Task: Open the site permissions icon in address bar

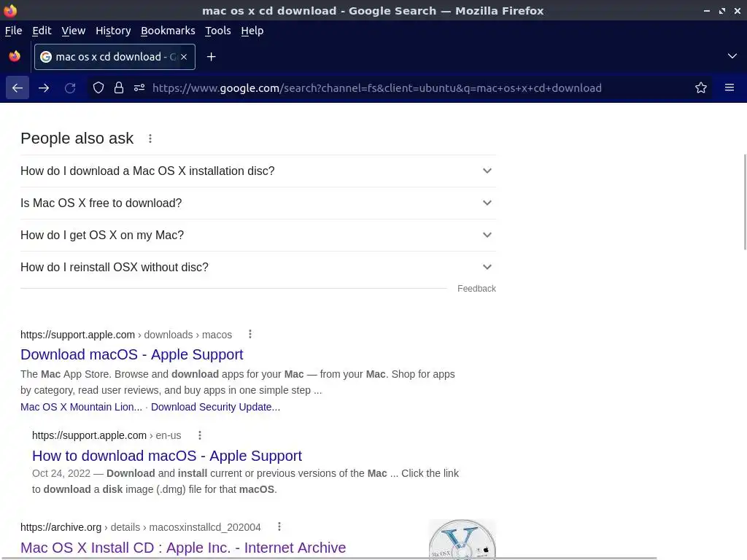Action: click(x=139, y=87)
